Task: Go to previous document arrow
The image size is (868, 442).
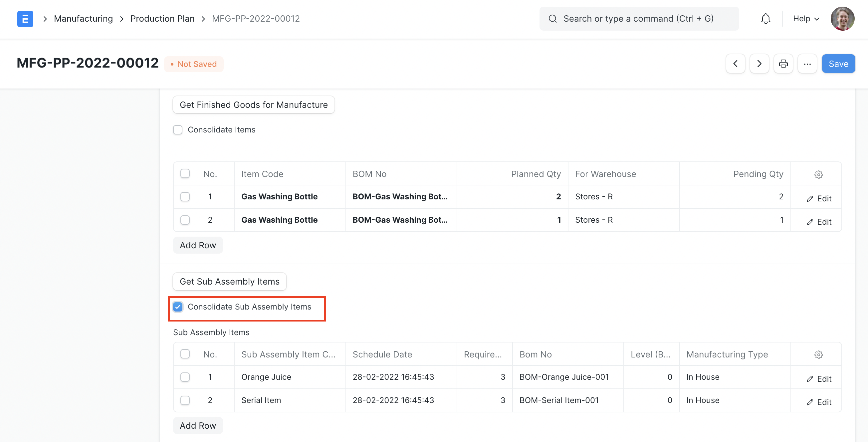Action: coord(735,64)
